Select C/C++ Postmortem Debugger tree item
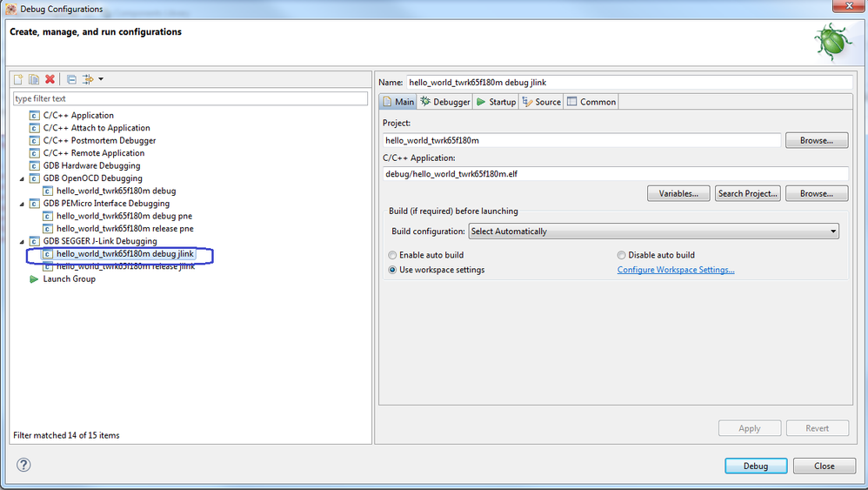 (100, 141)
